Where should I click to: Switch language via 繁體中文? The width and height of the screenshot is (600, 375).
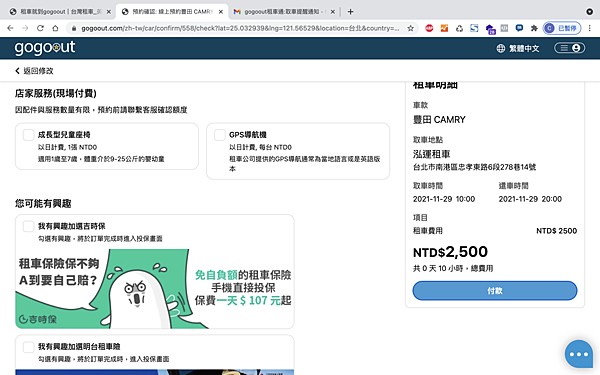tap(524, 49)
